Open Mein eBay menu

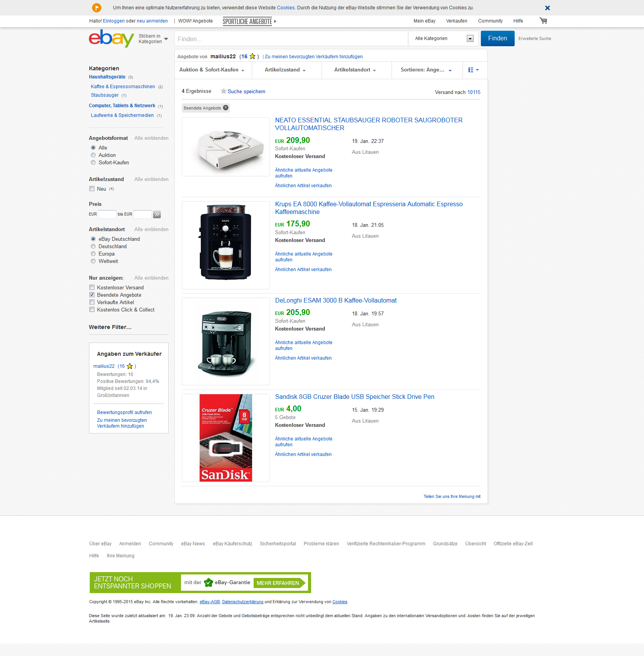pos(424,21)
